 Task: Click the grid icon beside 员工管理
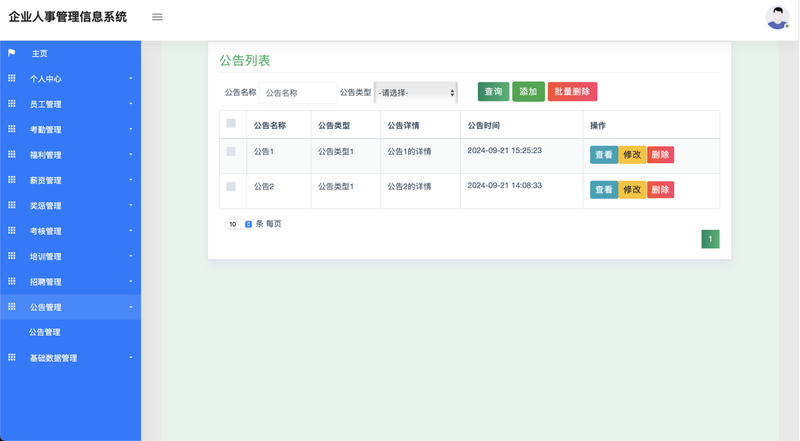(12, 104)
